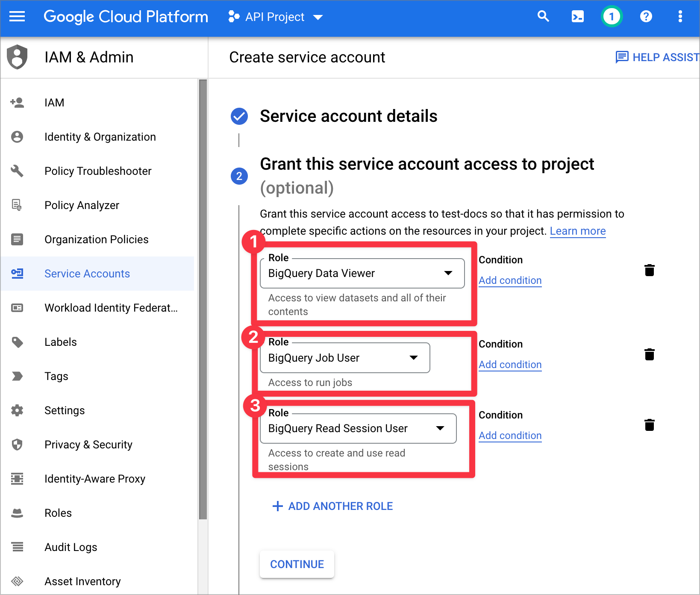Click the Tags arrow-shaped icon
The height and width of the screenshot is (595, 700).
[x=17, y=376]
